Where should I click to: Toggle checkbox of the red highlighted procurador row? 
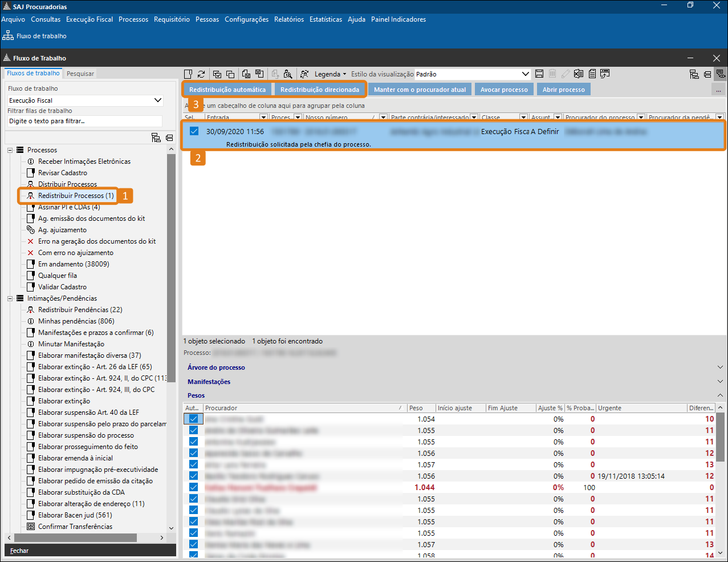193,487
